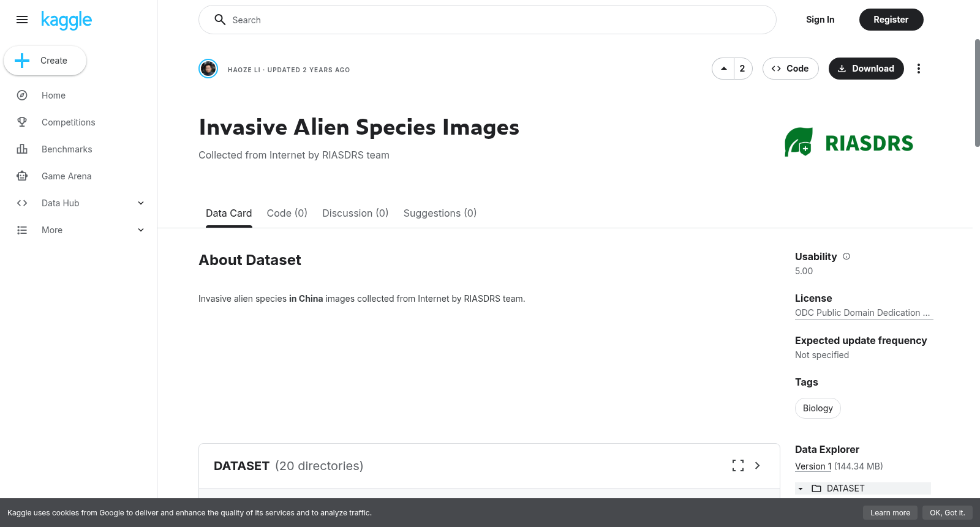Image resolution: width=980 pixels, height=527 pixels.
Task: Click the Kaggle logo
Action: (x=66, y=20)
